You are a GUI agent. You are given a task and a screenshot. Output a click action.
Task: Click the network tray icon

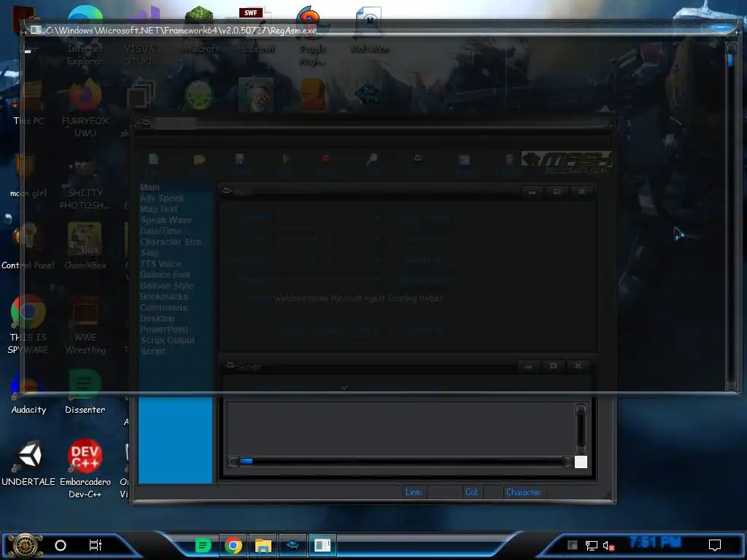coord(592,545)
